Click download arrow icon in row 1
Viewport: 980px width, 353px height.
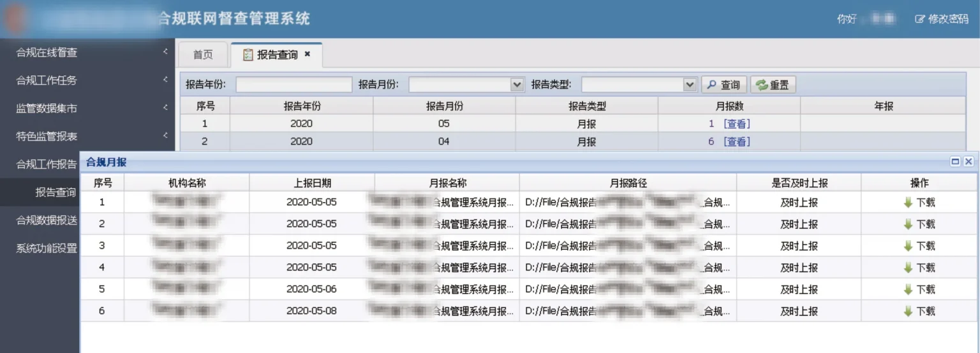point(908,203)
